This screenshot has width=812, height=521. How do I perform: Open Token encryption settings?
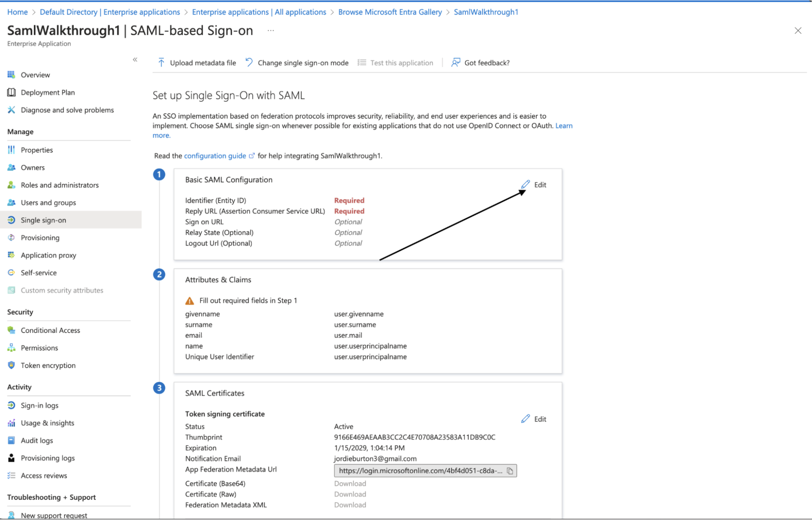click(x=48, y=366)
